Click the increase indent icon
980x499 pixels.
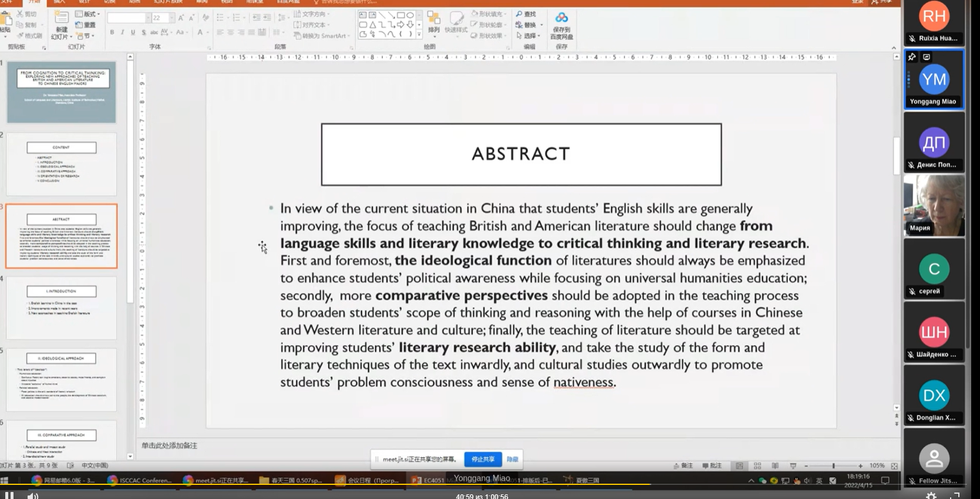(x=267, y=18)
